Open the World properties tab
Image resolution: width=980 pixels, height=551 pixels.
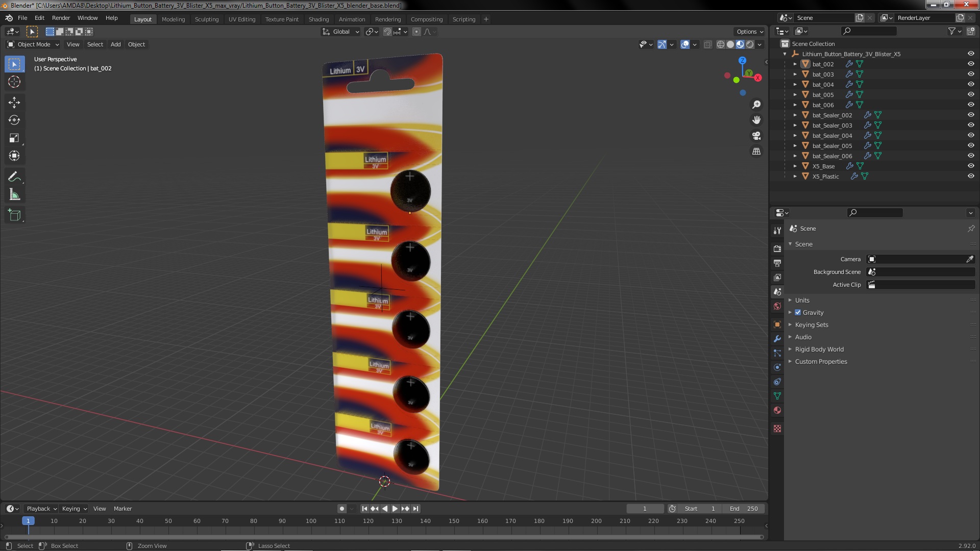(x=777, y=306)
